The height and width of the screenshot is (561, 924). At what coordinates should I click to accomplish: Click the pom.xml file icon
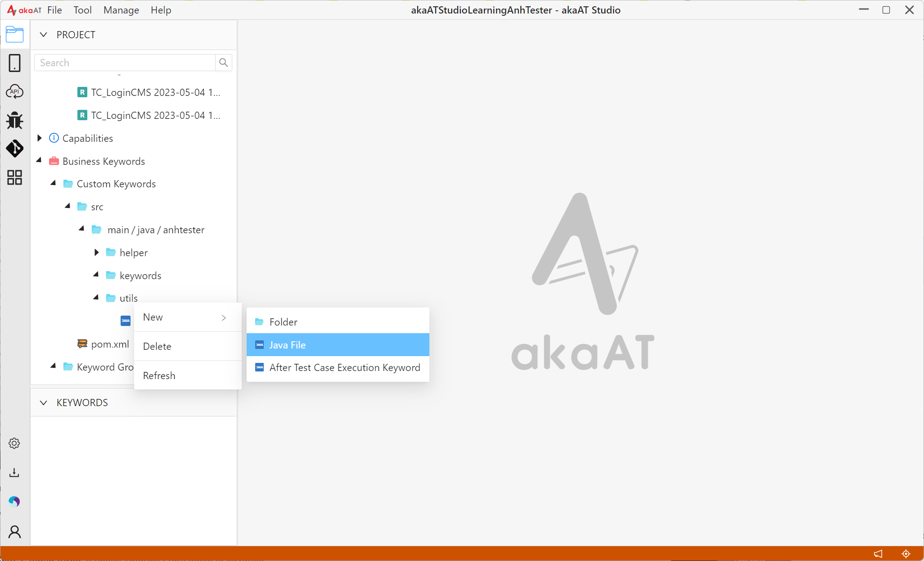click(x=82, y=344)
